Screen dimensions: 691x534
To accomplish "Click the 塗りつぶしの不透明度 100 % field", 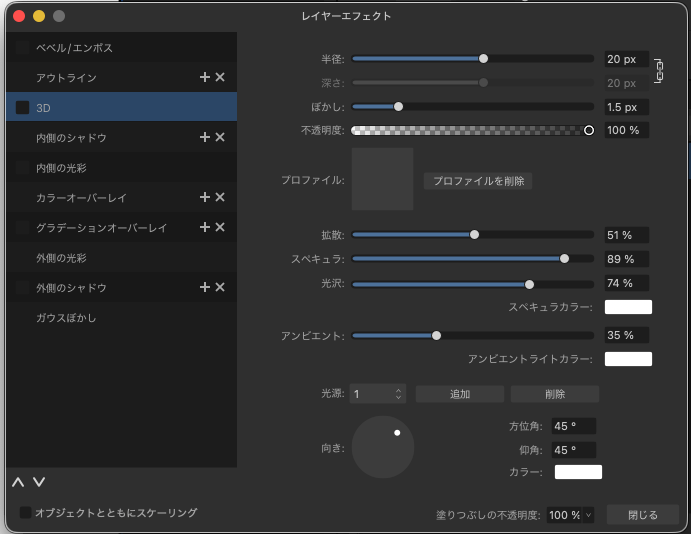I will click(x=565, y=515).
